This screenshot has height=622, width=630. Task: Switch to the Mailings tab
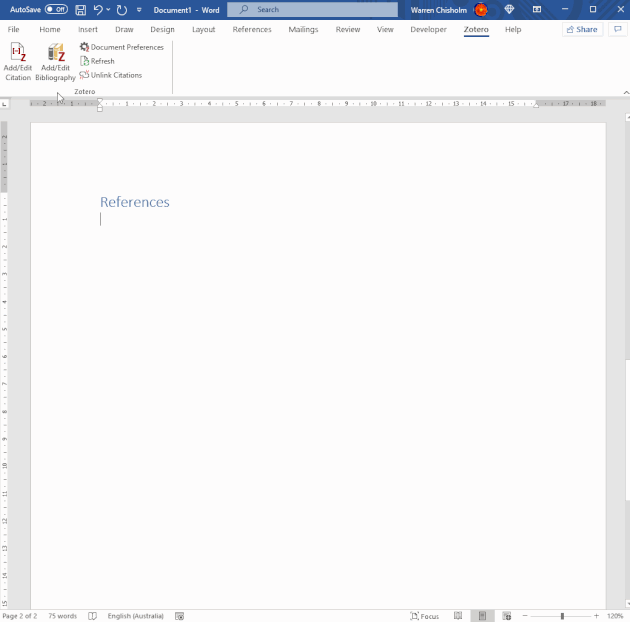point(303,29)
